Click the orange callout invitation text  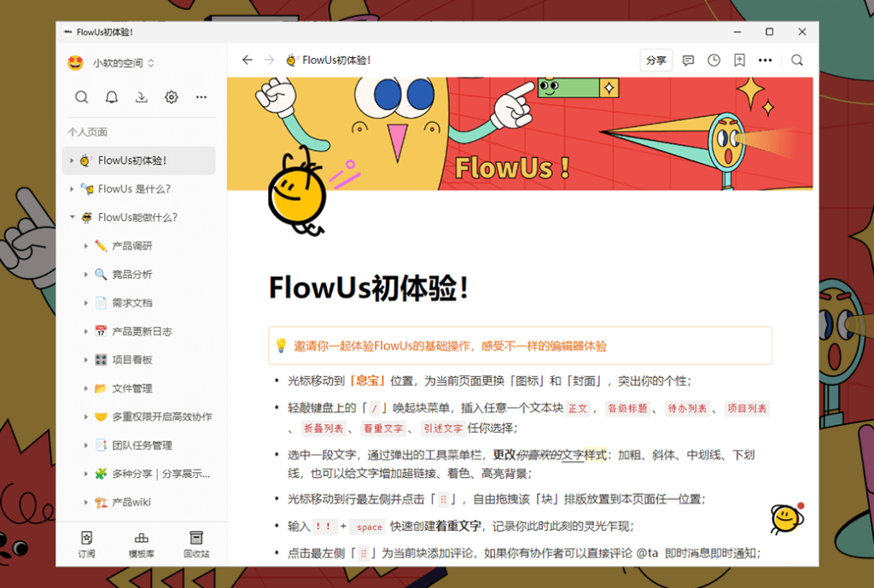451,346
